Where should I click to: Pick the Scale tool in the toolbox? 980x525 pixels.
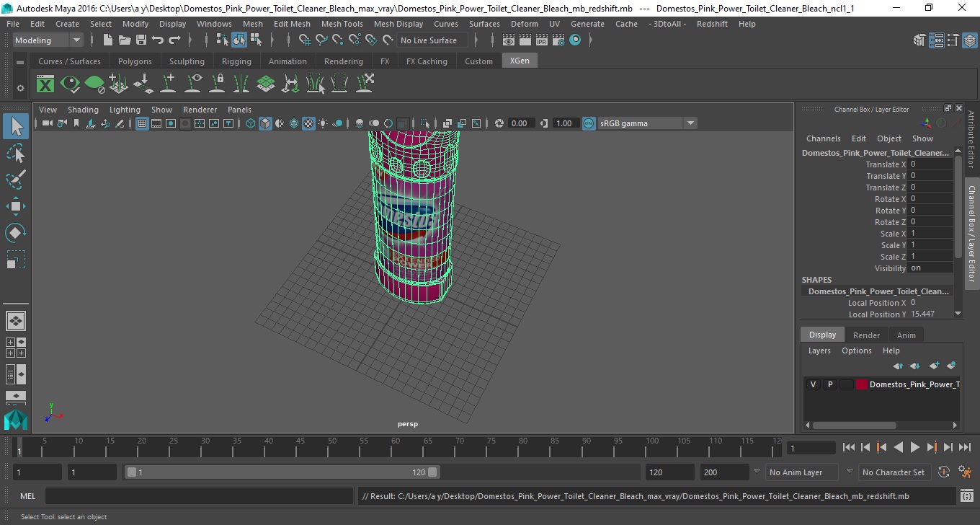point(16,260)
